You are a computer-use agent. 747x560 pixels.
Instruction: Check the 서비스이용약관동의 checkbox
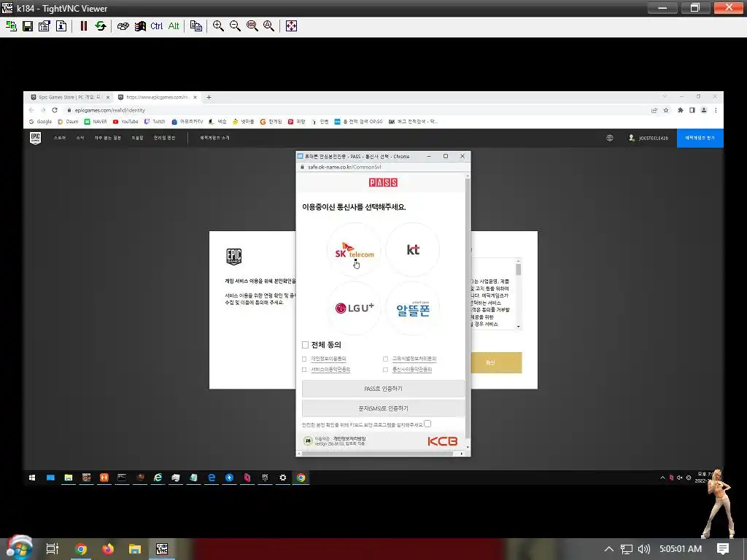[x=304, y=370]
